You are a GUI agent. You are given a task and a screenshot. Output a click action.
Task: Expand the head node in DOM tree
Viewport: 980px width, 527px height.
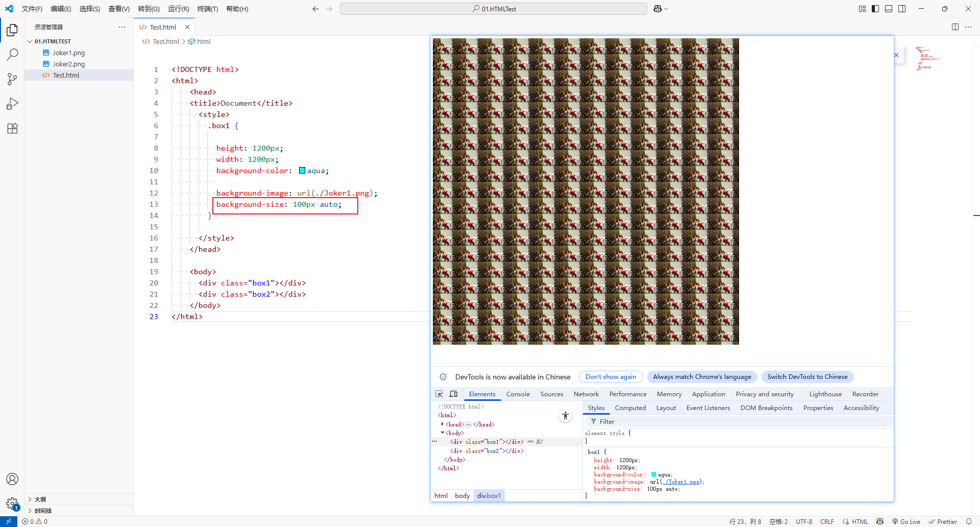(x=442, y=424)
